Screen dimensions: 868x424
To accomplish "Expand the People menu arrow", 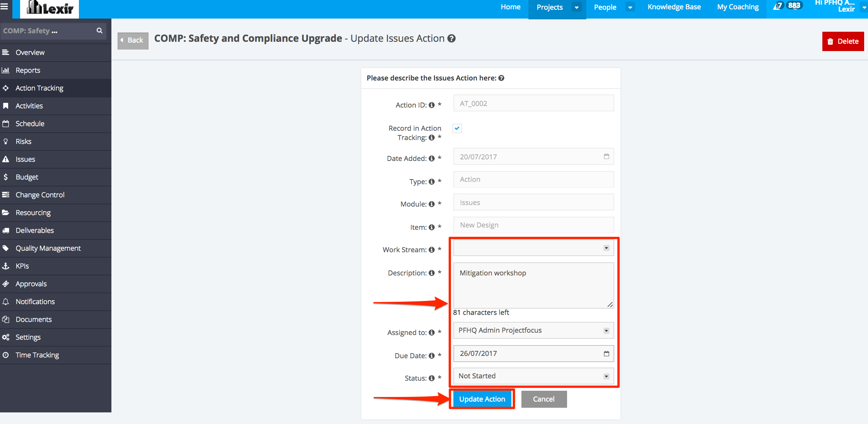I will point(630,7).
